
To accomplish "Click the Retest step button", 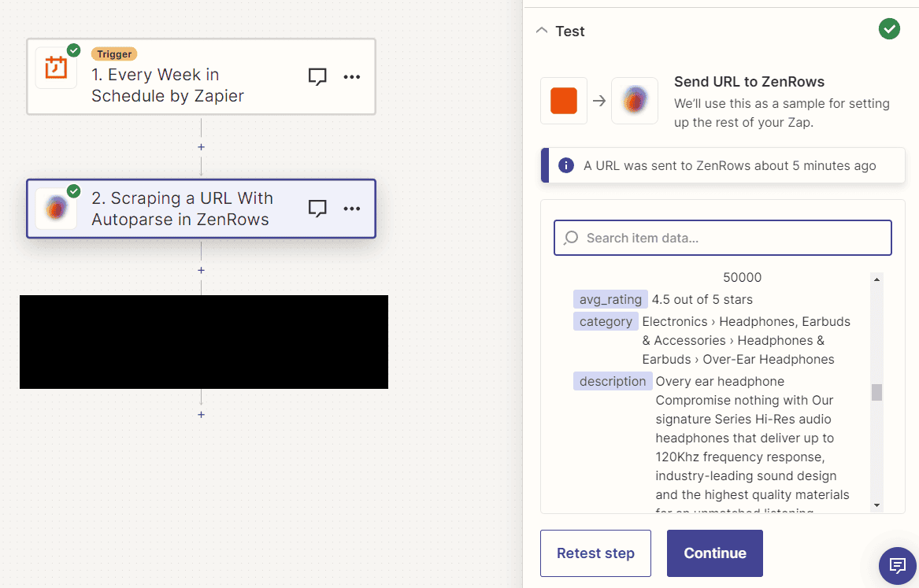I will pos(595,553).
